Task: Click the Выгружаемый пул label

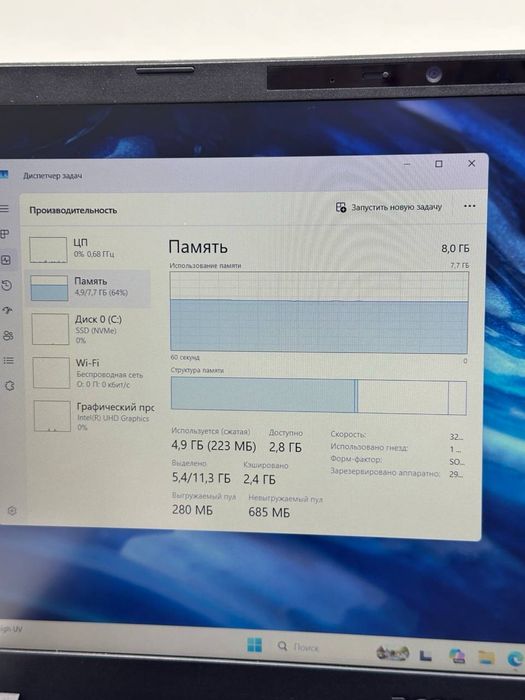Action: point(204,496)
